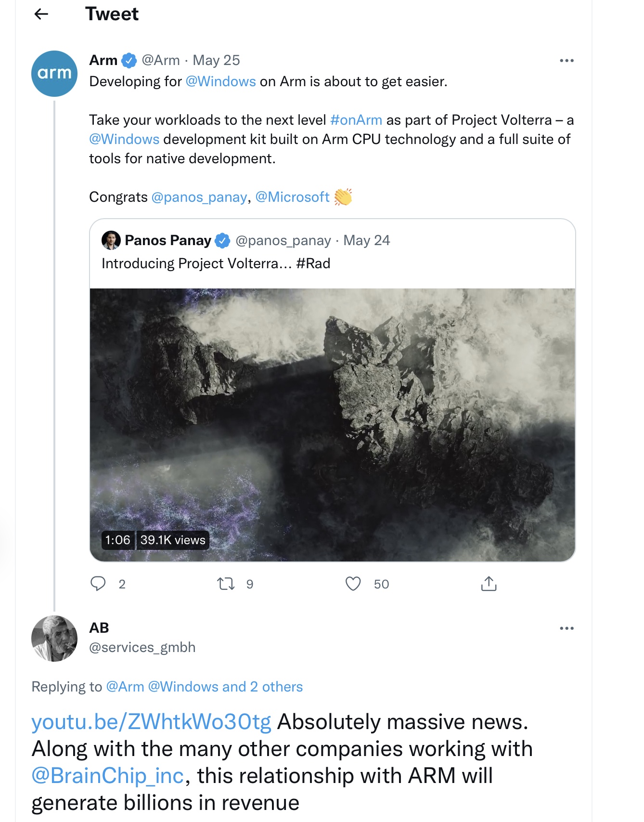Like the Arm tweet with heart
644x822 pixels.
pos(353,584)
